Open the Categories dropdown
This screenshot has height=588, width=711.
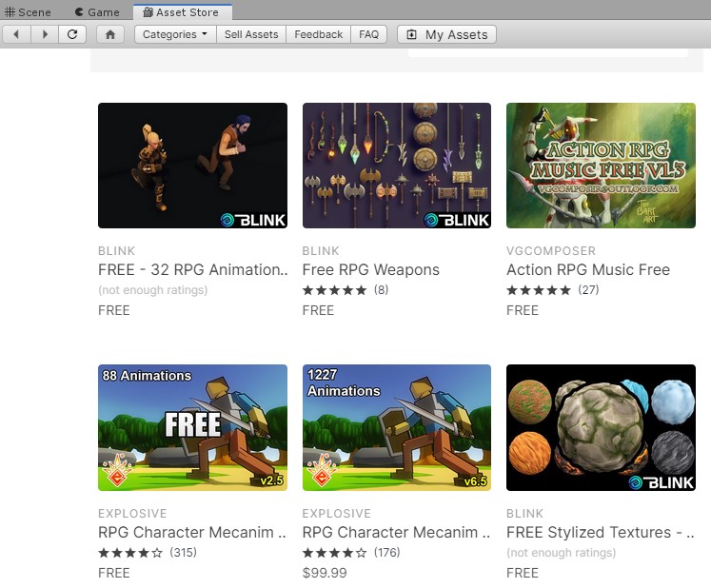(x=175, y=34)
